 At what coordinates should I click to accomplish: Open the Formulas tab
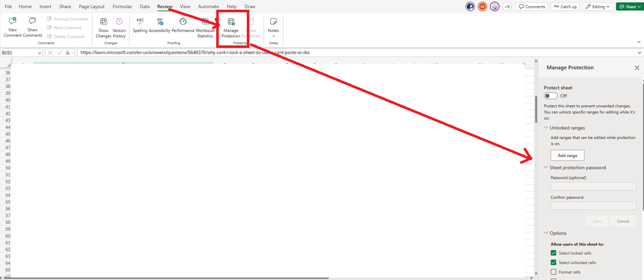(122, 7)
